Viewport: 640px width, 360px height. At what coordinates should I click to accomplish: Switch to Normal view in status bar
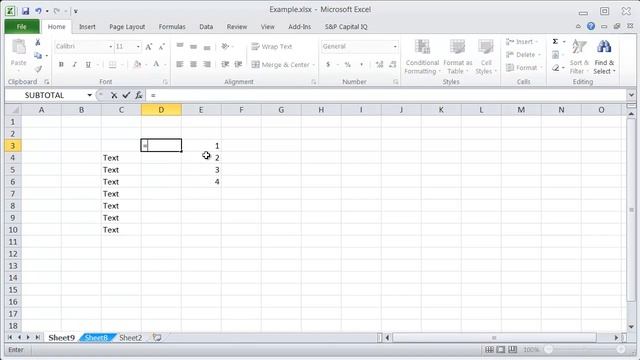(x=489, y=350)
